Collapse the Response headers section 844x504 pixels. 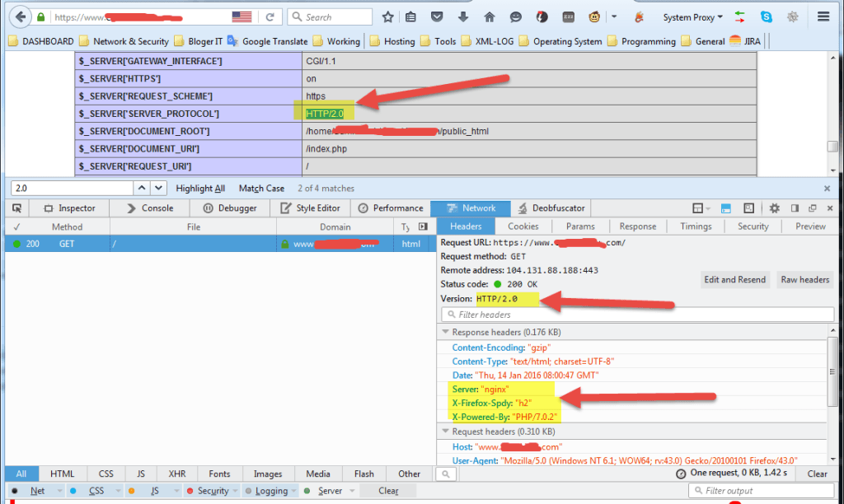(445, 332)
